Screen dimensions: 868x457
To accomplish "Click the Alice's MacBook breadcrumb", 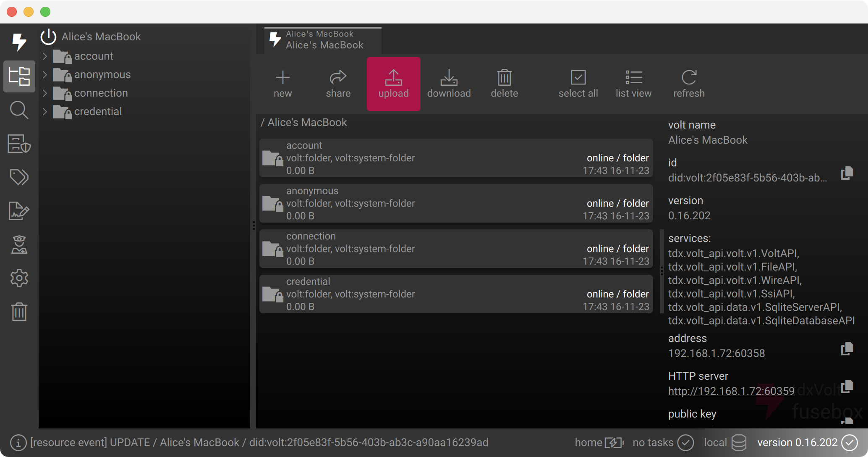I will [307, 122].
